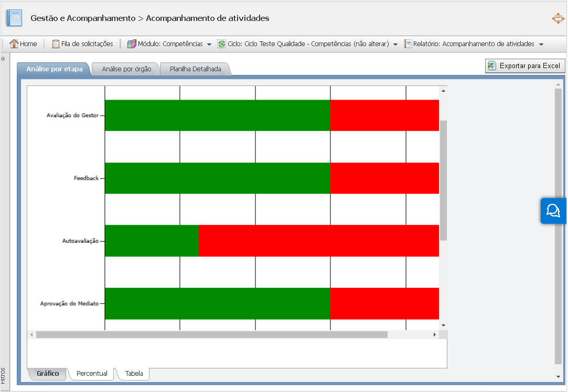This screenshot has width=568, height=392.
Task: Expand the collapsed Filtros side panel
Action: pyautogui.click(x=3, y=58)
